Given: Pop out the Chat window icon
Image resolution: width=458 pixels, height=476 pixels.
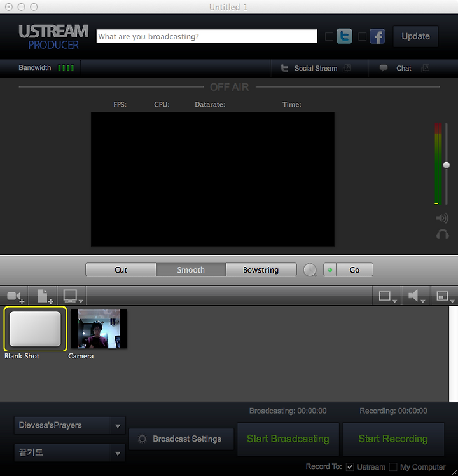Looking at the screenshot, I should pos(425,68).
